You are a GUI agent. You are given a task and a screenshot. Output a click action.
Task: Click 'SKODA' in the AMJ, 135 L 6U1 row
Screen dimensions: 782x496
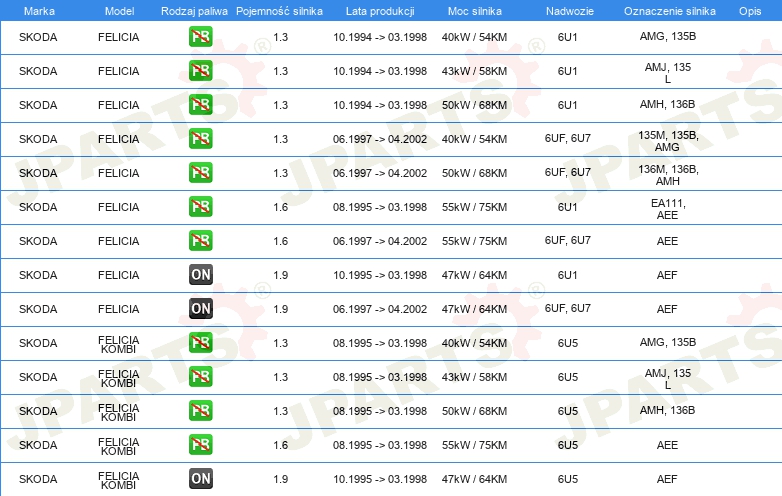pos(38,71)
